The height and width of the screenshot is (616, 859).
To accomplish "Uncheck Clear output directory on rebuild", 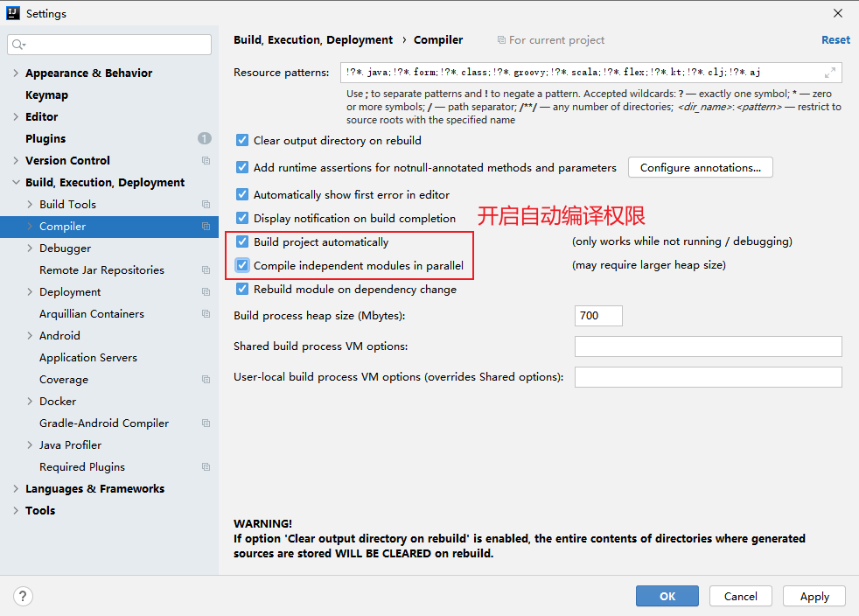I will (242, 140).
